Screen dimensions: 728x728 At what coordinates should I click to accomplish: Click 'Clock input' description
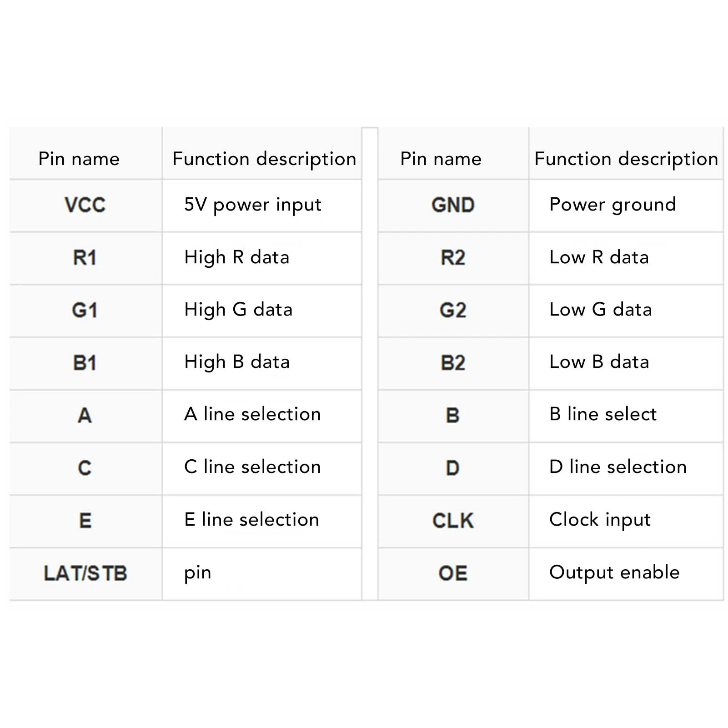pos(600,520)
